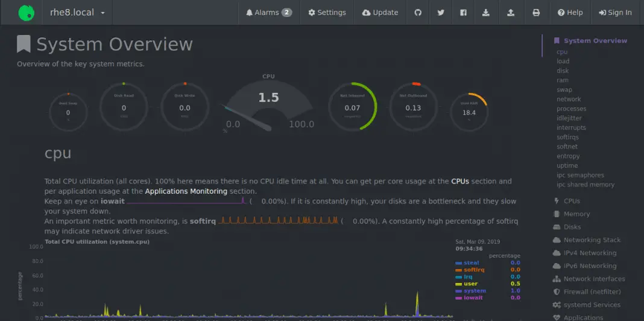Toggle the iowait dimension in chart legend
This screenshot has height=321, width=644.
(473, 297)
